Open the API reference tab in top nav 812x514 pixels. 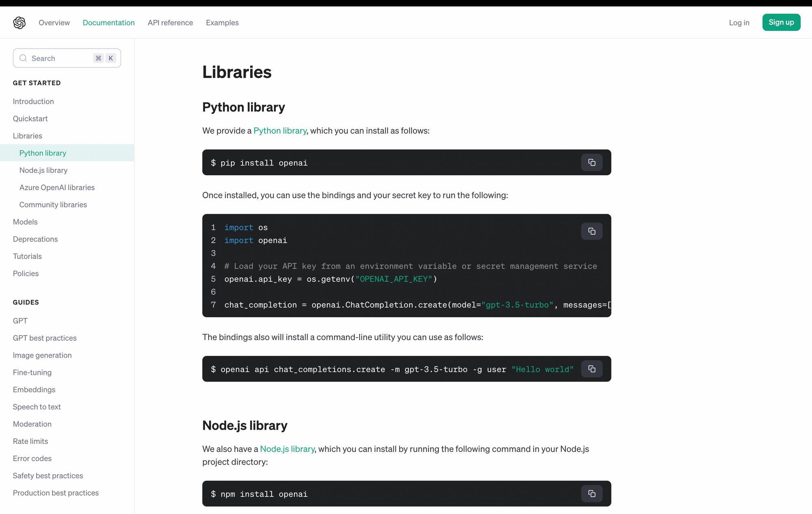pyautogui.click(x=171, y=22)
